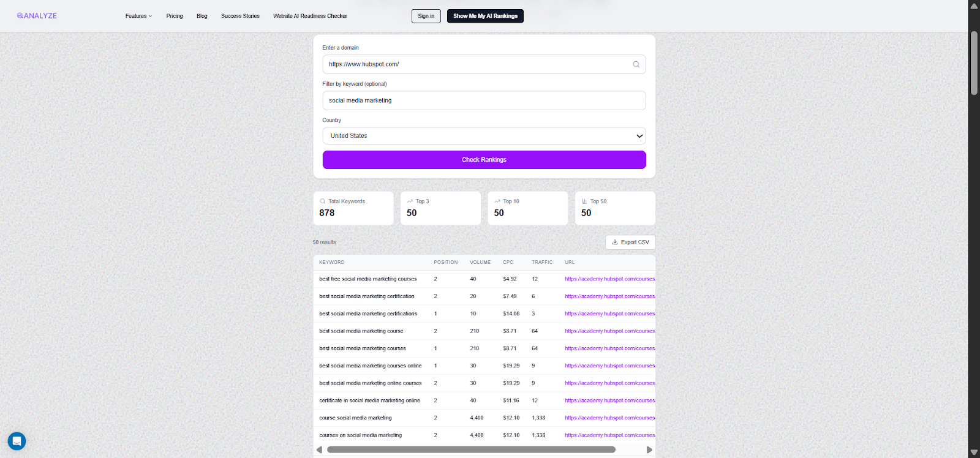The height and width of the screenshot is (458, 980).
Task: Open the chat widget bubble icon
Action: point(17,441)
